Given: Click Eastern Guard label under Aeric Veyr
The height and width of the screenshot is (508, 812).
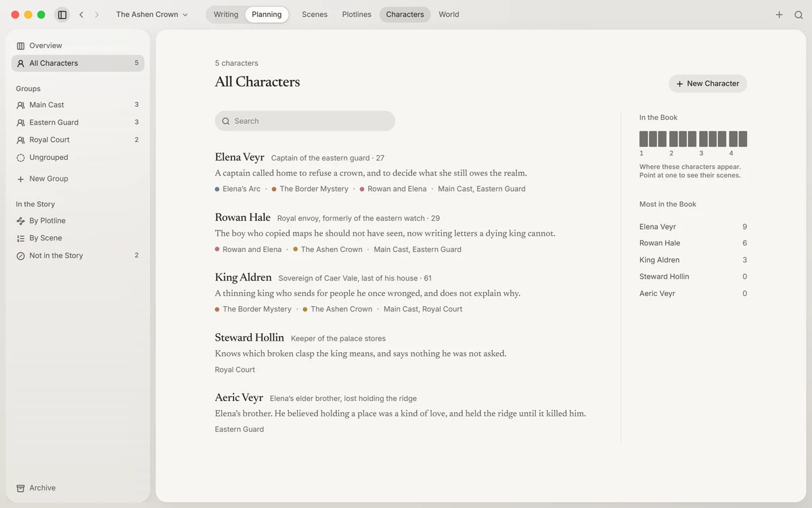Looking at the screenshot, I should 240,429.
